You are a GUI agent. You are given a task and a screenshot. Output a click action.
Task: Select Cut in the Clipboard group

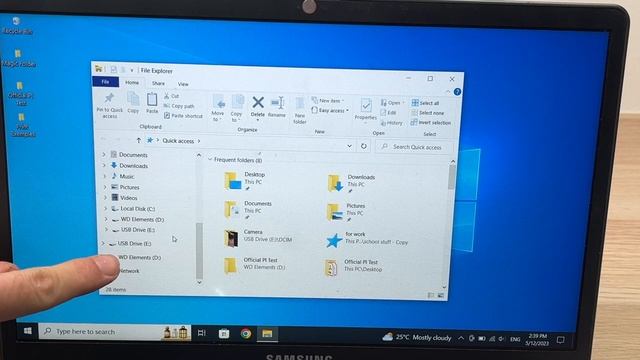coord(171,96)
